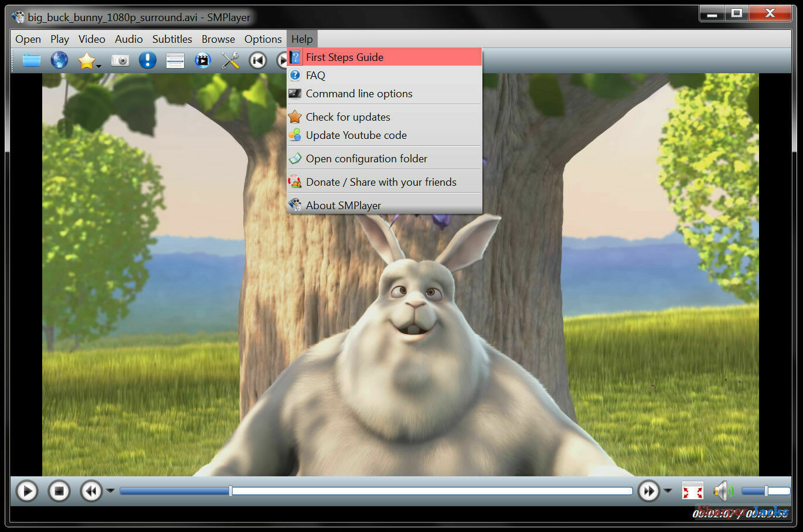Viewport: 803px width, 532px height.
Task: Click the Check for updates star icon
Action: pos(295,117)
